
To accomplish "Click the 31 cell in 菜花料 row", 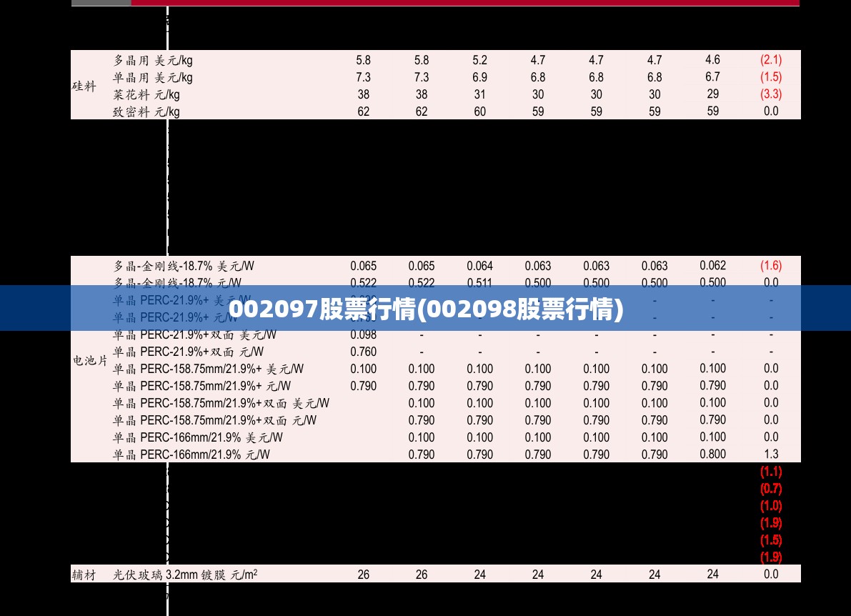I will (x=479, y=94).
